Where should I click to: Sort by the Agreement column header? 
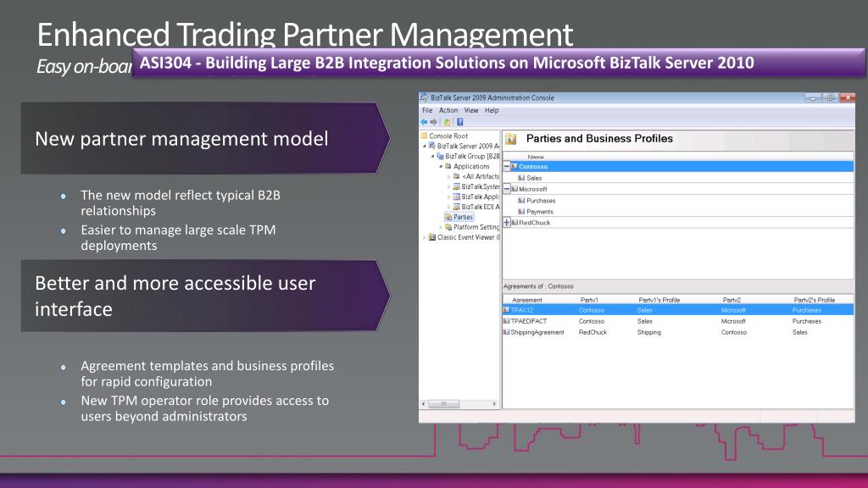pyautogui.click(x=527, y=300)
